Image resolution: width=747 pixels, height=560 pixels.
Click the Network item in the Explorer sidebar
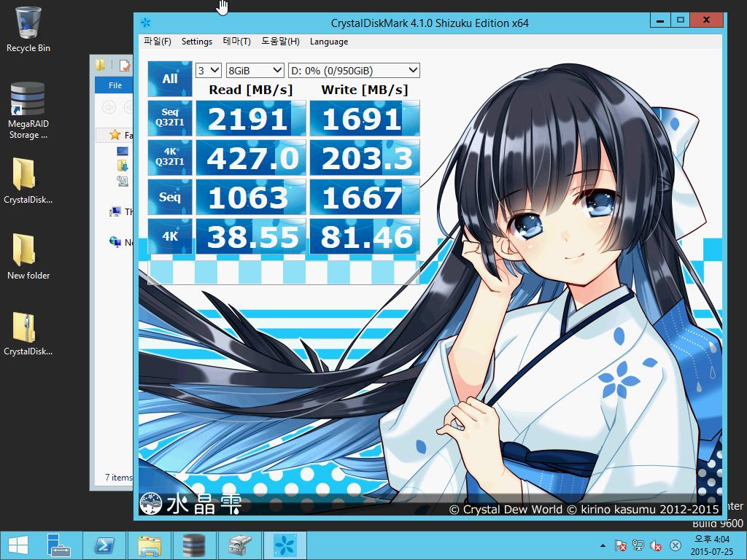click(121, 242)
